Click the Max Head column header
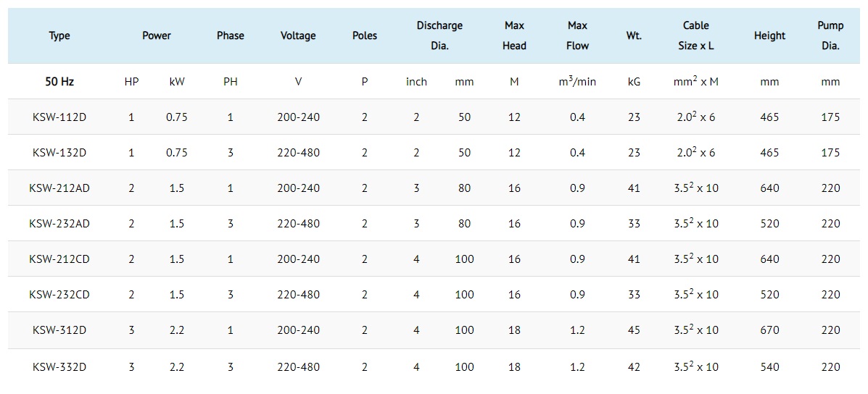 [x=514, y=35]
